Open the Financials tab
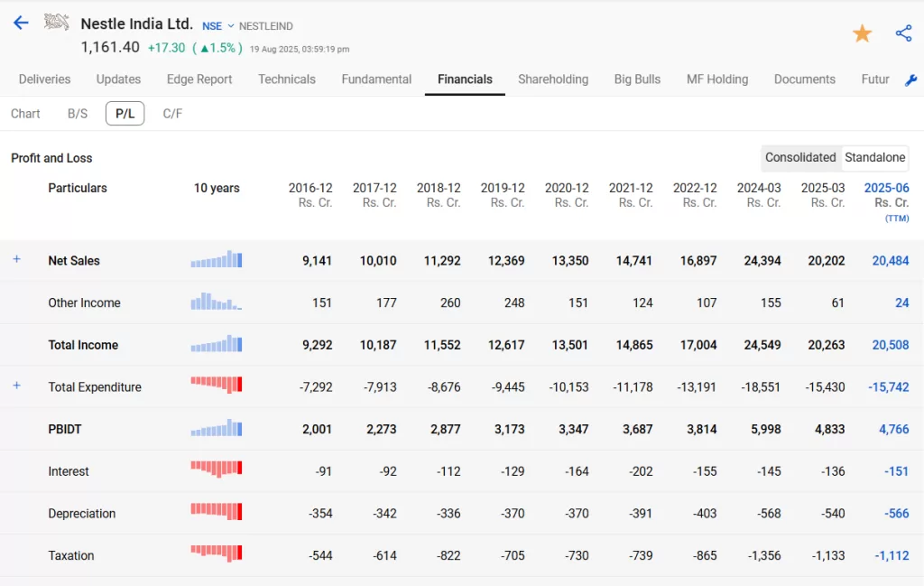924x586 pixels. coord(465,79)
